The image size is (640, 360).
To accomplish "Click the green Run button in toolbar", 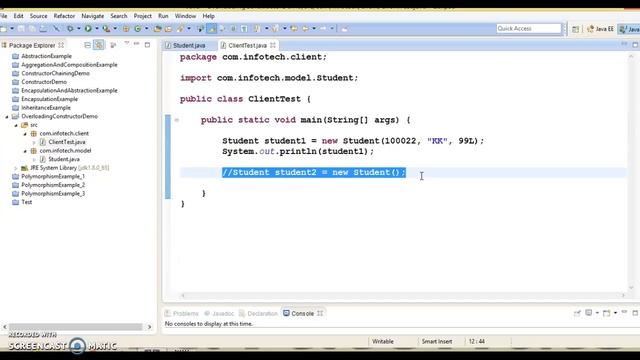I will (x=88, y=29).
